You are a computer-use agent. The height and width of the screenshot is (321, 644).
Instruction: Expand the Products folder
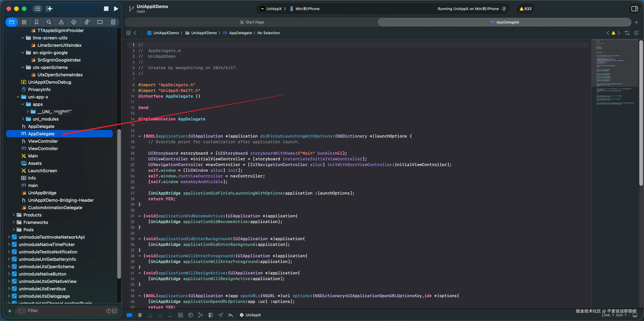[x=14, y=215]
